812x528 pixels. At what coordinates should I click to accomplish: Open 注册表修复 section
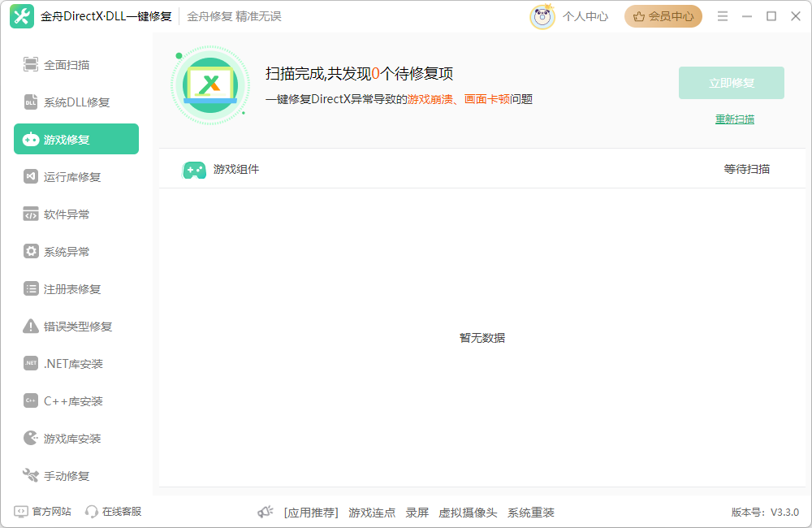coord(76,288)
